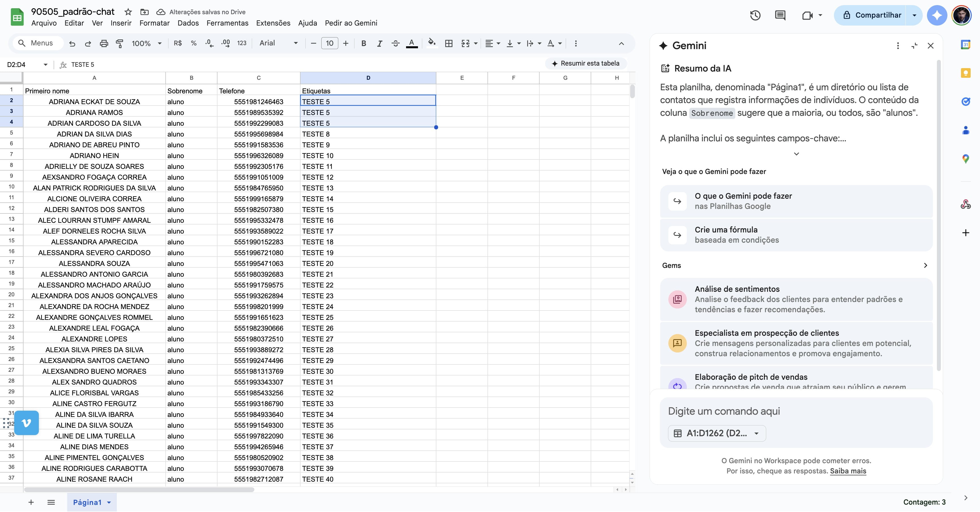Open the comments icon
This screenshot has height=512, width=980.
coord(780,15)
